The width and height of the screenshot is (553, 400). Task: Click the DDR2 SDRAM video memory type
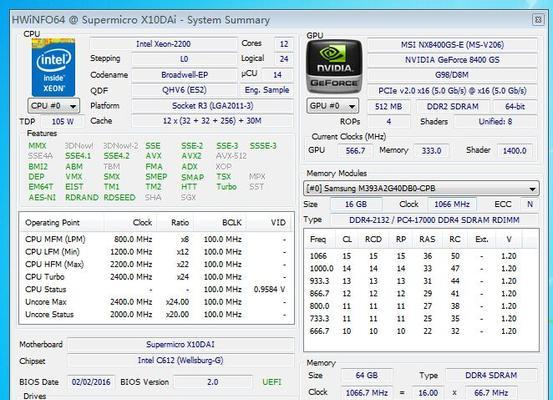point(453,107)
